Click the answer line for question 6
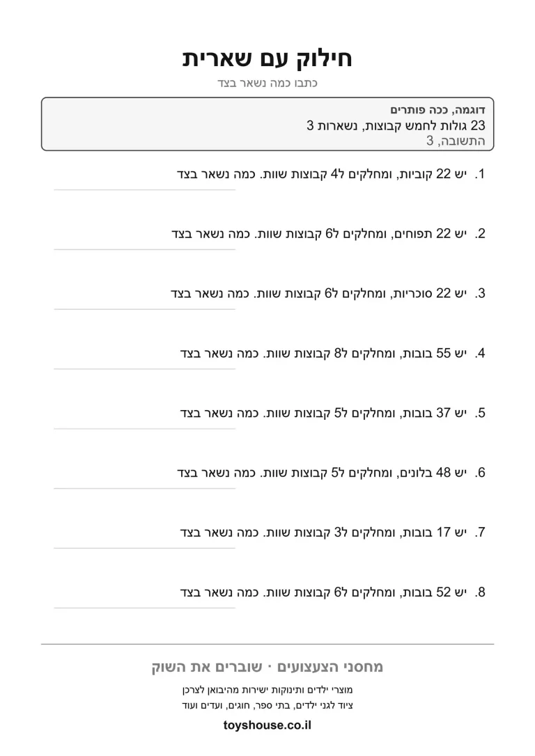Viewport: 535px width, 756px height. click(145, 489)
